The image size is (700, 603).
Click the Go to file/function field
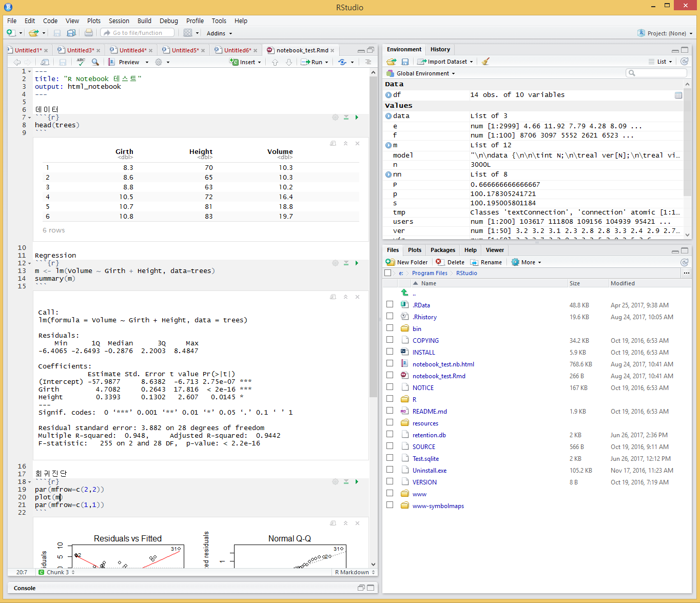(138, 33)
